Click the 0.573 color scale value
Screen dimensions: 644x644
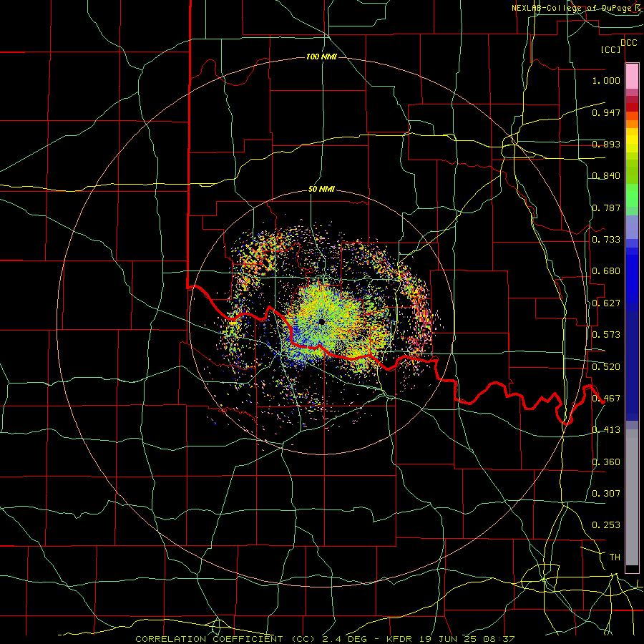(x=606, y=335)
